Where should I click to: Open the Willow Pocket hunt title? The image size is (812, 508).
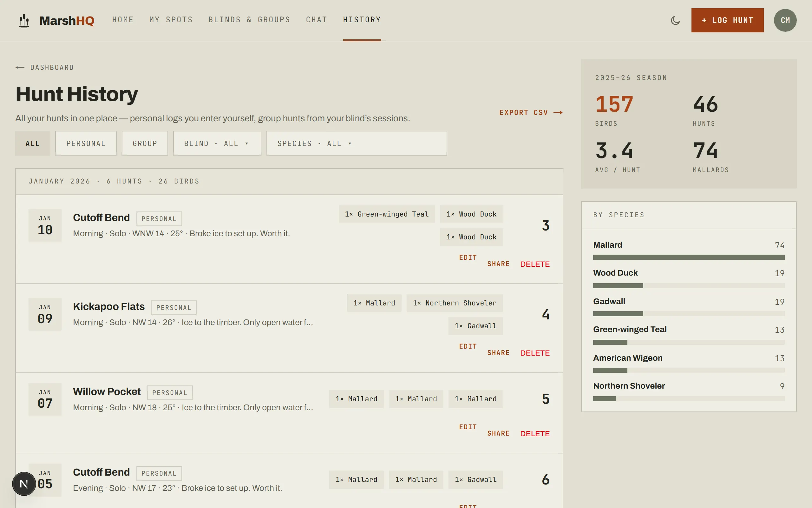coord(107,391)
